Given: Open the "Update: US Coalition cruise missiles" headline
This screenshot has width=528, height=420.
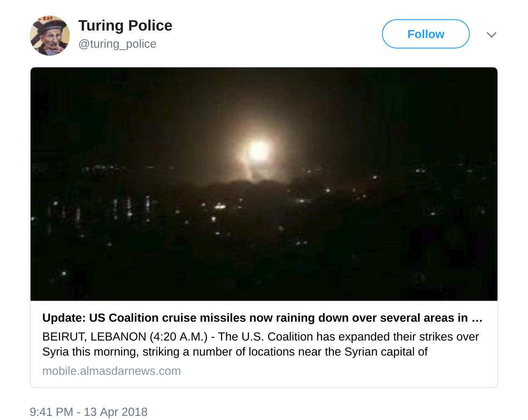Looking at the screenshot, I should click(x=256, y=318).
